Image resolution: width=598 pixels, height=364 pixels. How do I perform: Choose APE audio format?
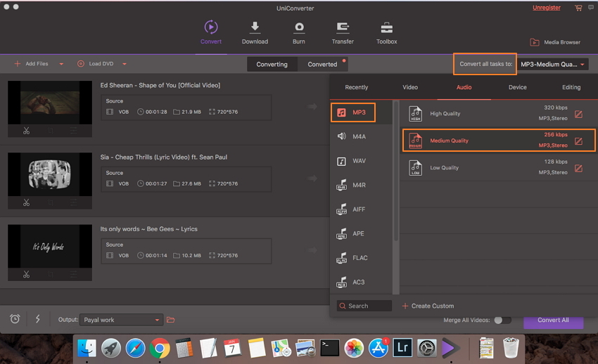[361, 233]
